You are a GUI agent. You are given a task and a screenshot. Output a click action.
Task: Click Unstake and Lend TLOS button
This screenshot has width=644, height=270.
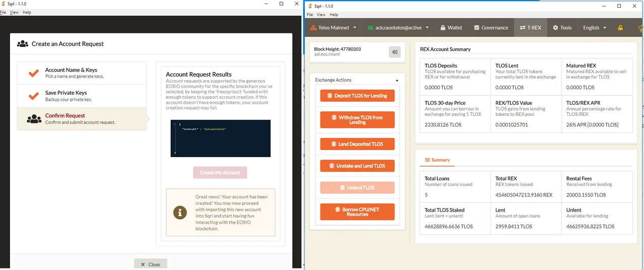click(357, 166)
